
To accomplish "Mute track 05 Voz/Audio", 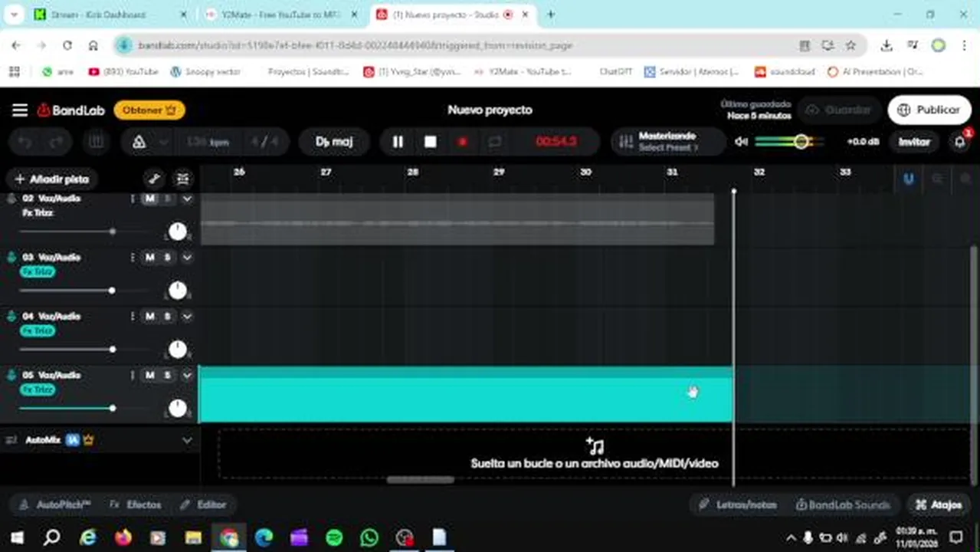I will [150, 376].
